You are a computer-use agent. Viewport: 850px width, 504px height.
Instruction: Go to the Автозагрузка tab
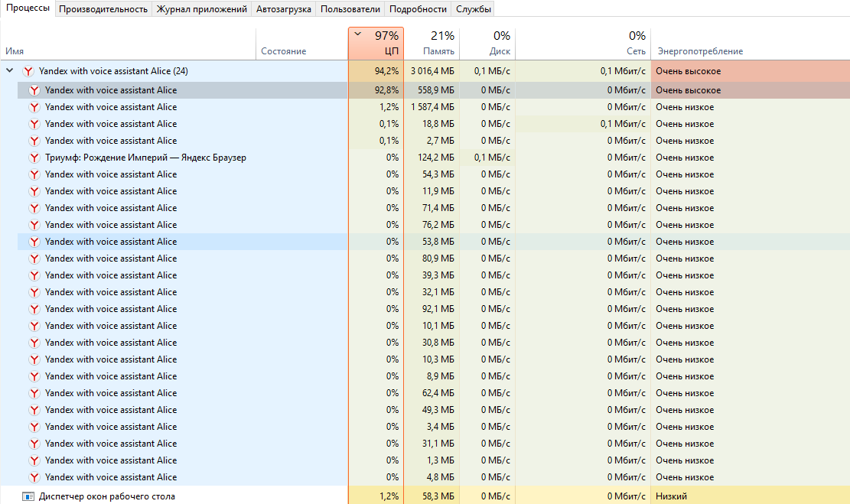click(284, 9)
